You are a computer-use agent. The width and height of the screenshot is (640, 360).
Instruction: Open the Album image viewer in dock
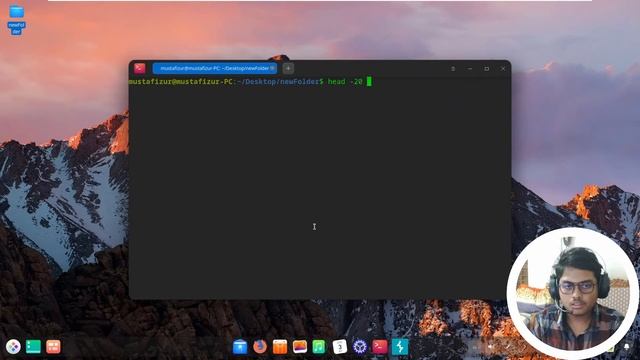coord(300,347)
